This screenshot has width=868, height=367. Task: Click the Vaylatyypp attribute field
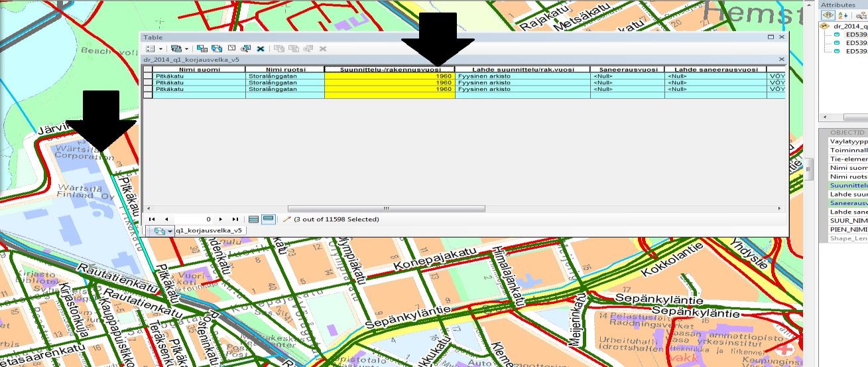848,141
